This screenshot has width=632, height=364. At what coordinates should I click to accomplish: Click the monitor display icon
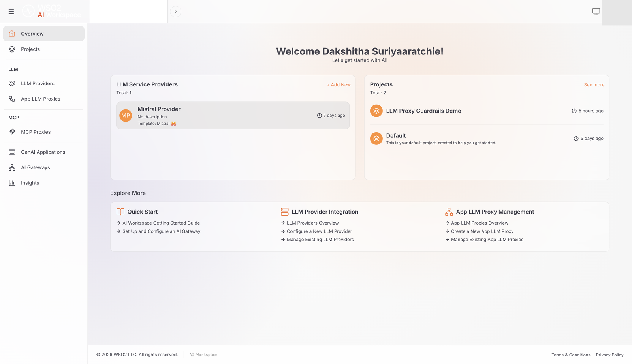point(596,11)
